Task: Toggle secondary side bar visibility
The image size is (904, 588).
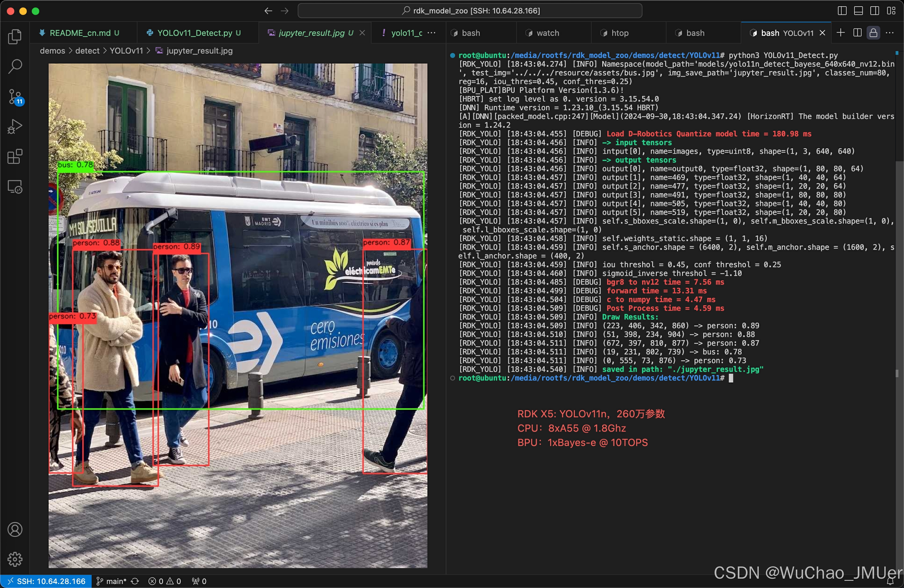Action: pyautogui.click(x=874, y=11)
